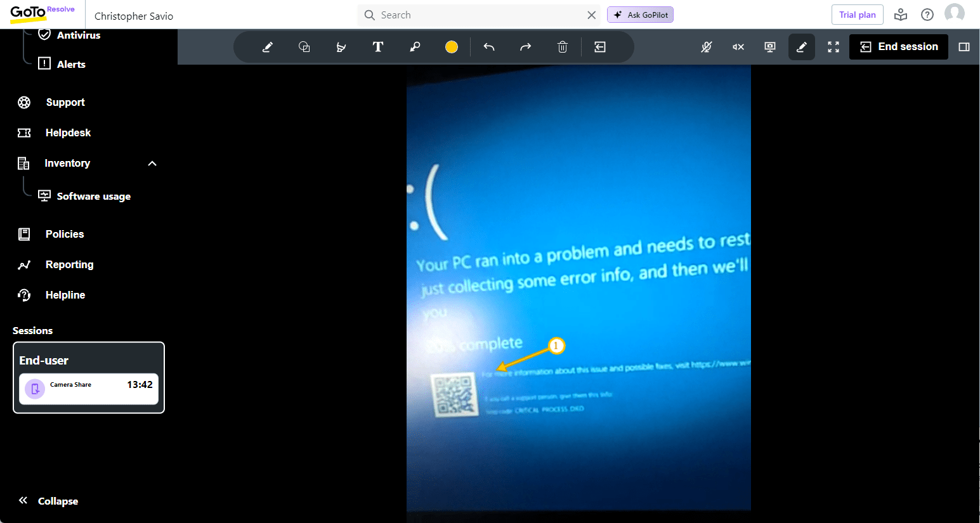This screenshot has width=980, height=523.
Task: Enter fullscreen view
Action: click(833, 47)
